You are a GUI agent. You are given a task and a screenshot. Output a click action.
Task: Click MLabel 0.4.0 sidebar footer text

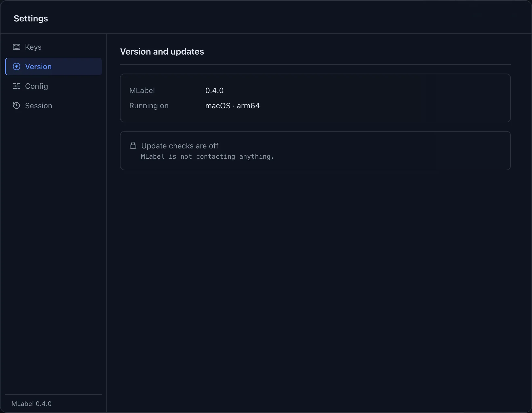[31, 404]
